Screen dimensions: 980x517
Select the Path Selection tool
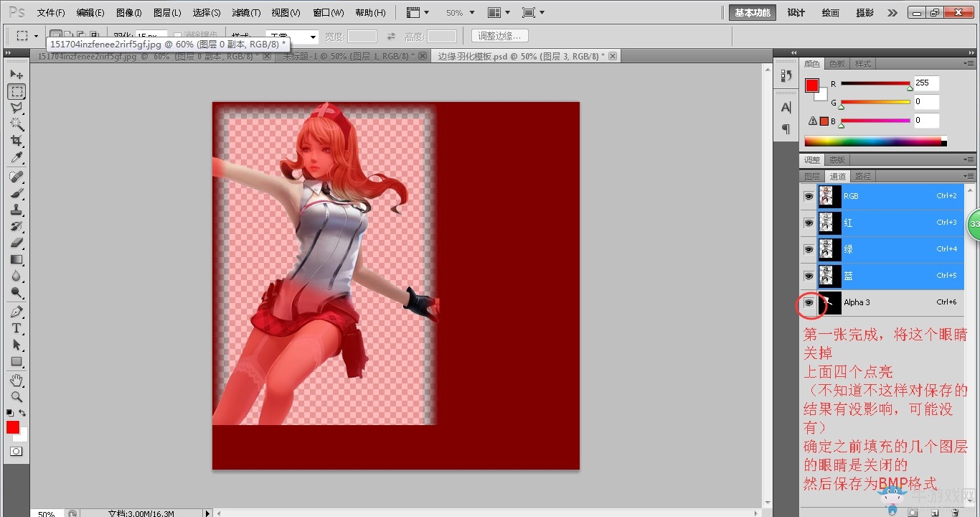pos(17,345)
